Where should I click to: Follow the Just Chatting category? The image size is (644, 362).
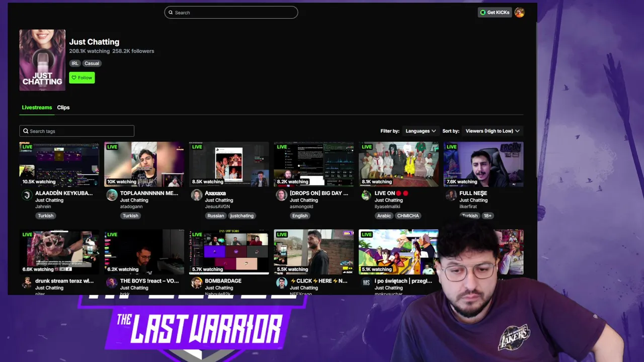tap(82, 77)
